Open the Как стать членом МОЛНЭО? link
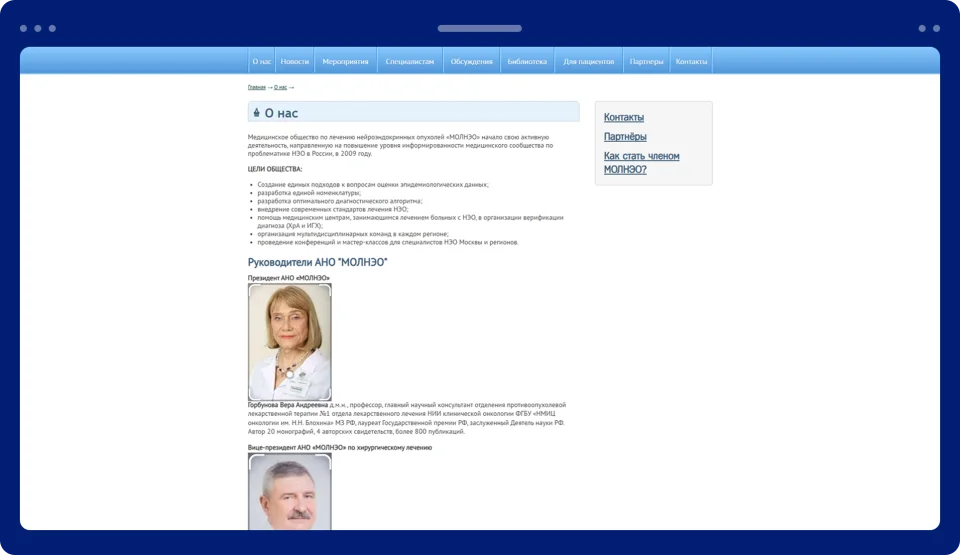The height and width of the screenshot is (555, 960). (x=642, y=162)
